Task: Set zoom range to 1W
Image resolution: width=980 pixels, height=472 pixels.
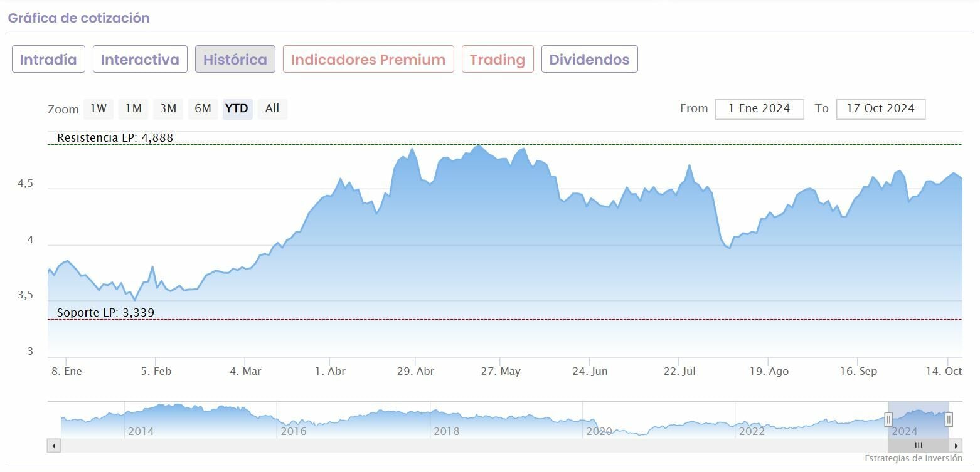Action: tap(99, 108)
